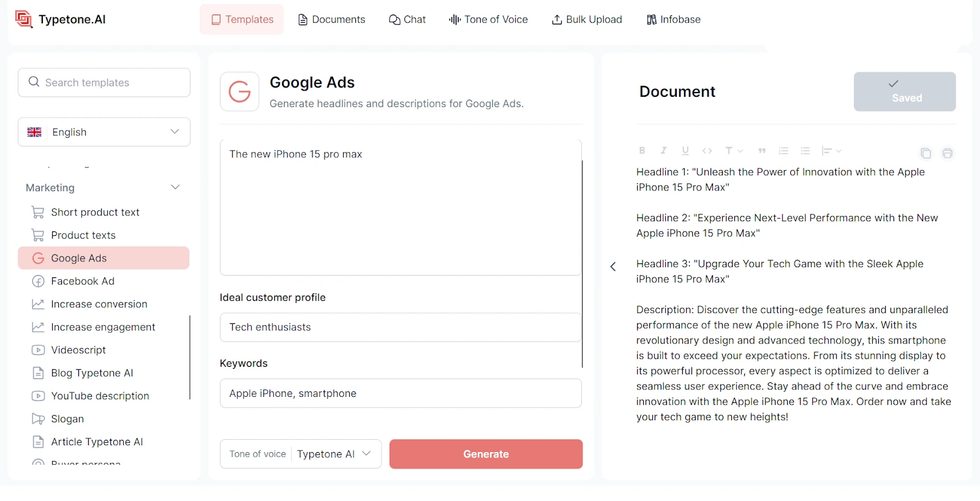The height and width of the screenshot is (501, 980).
Task: Click the magnifier icon in search box
Action: 34,82
